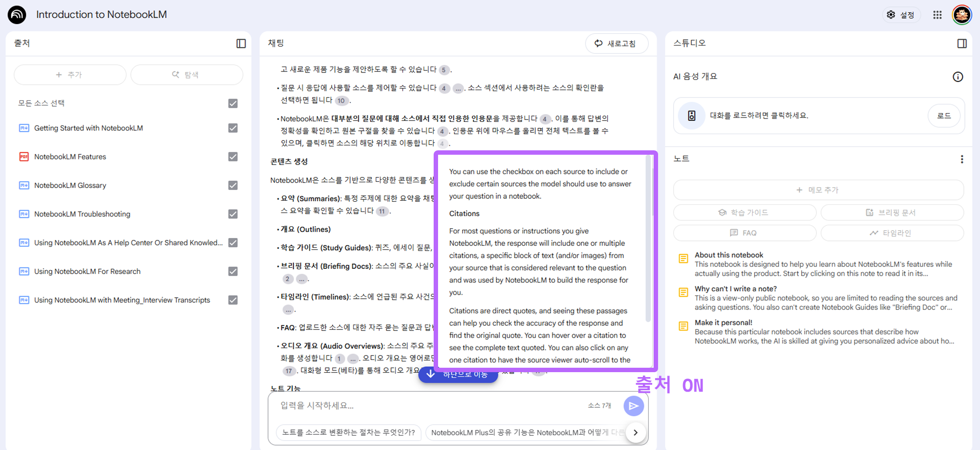
Task: Uncheck NotebookLM Glossary source
Action: click(233, 186)
